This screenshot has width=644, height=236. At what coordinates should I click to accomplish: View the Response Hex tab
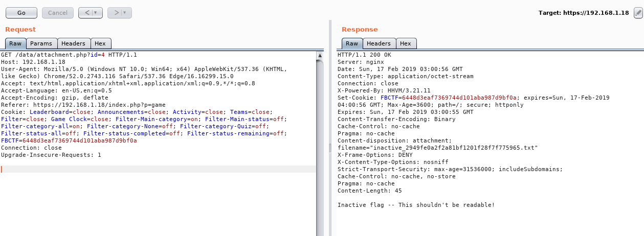[406, 43]
